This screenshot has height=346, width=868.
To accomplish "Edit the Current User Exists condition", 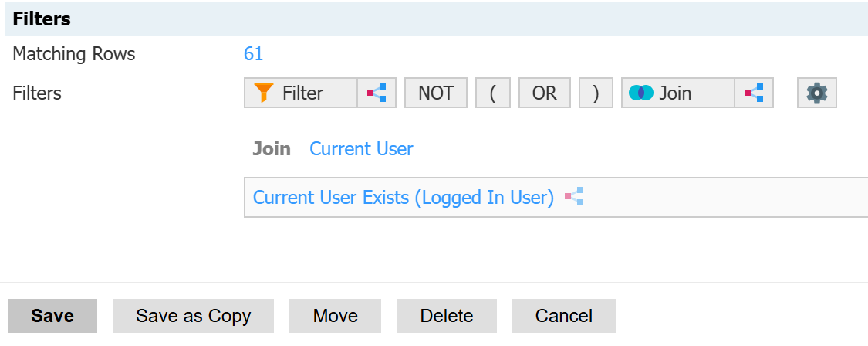I will click(x=403, y=197).
